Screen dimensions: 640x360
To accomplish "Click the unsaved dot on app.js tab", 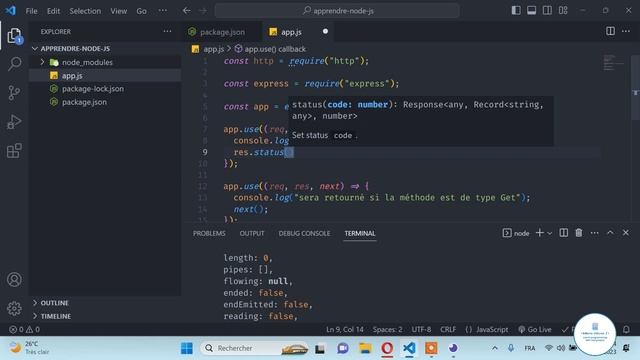I will 325,31.
